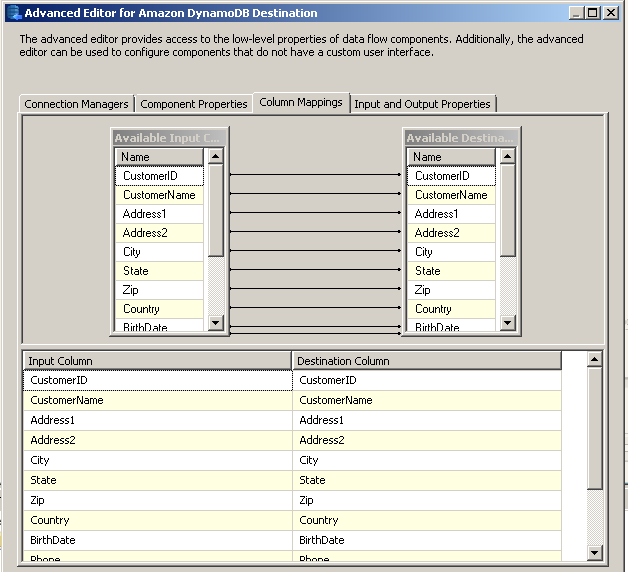Screen dimensions: 628x572
Task: Select Zip in Available Input Columns
Action: 159,290
